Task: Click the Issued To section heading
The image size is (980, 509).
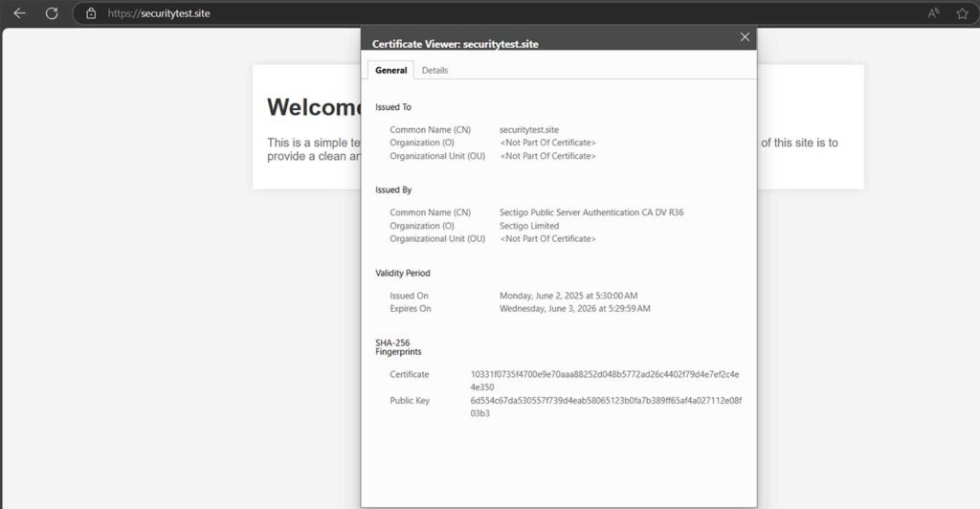Action: click(393, 107)
